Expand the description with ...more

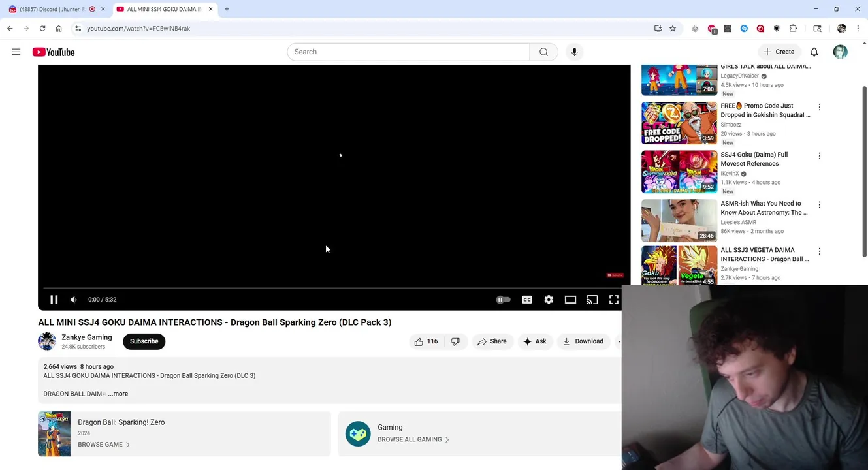click(x=118, y=394)
